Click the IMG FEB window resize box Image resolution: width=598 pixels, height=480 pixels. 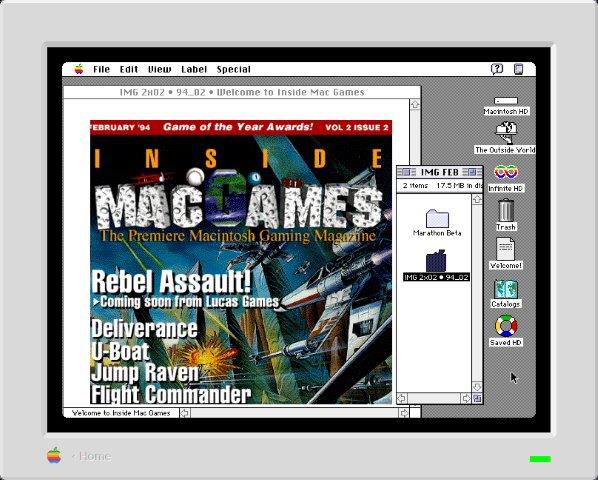pyautogui.click(x=477, y=398)
